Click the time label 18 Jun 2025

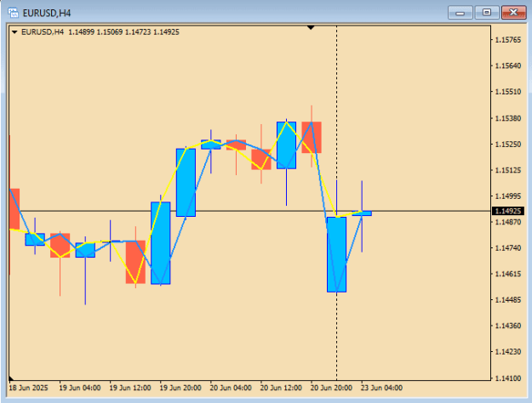click(x=28, y=388)
